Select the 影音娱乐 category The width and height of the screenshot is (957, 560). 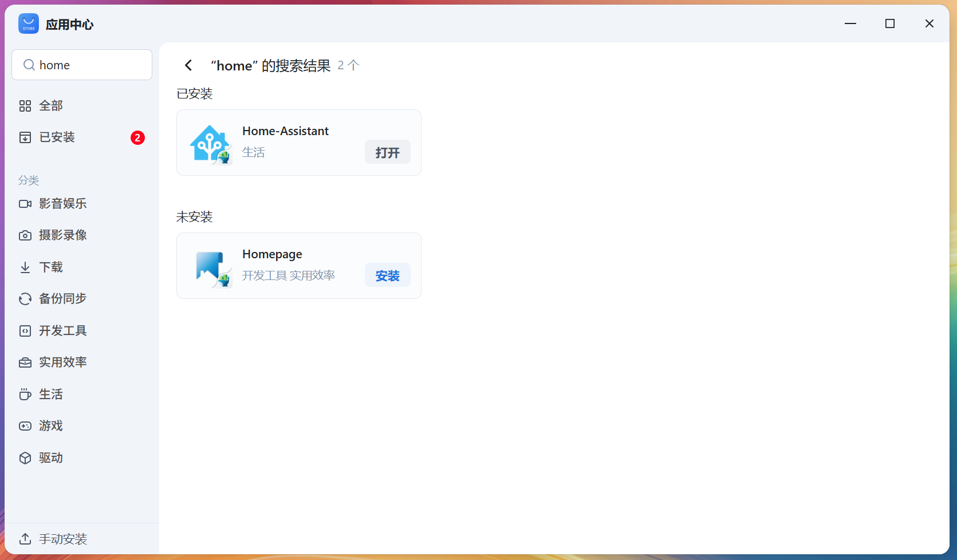click(62, 204)
